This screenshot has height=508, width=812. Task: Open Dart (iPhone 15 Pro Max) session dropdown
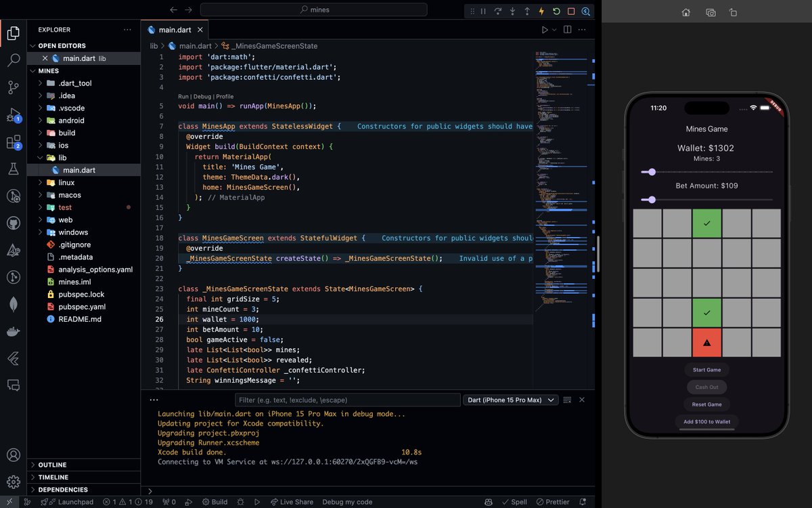click(511, 400)
